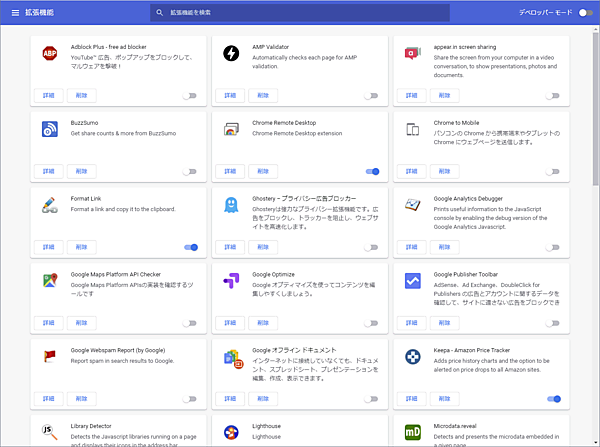600x447 pixels.
Task: Click the AMP Validator lightning icon
Action: [231, 53]
